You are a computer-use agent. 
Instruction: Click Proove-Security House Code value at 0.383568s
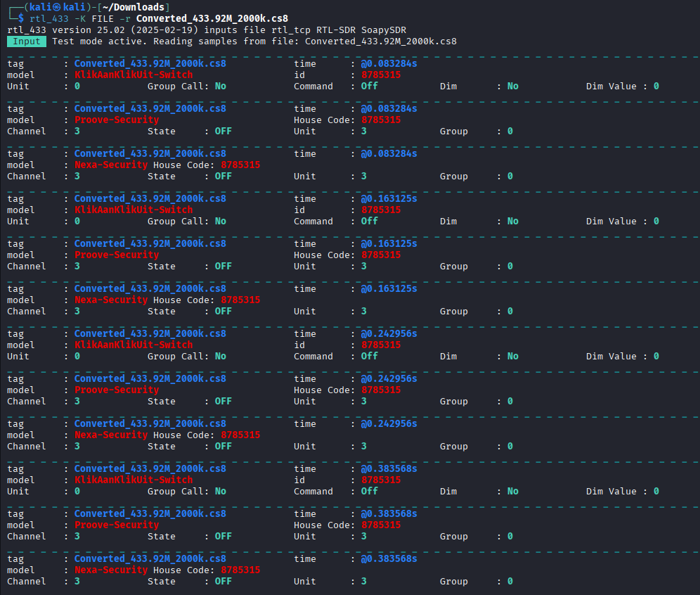[381, 525]
